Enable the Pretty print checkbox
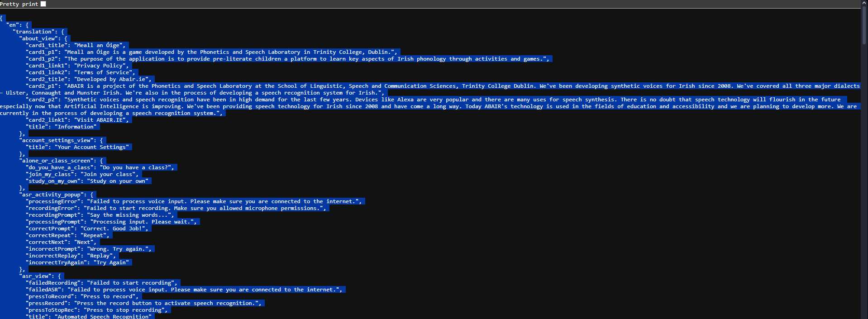 [x=43, y=4]
